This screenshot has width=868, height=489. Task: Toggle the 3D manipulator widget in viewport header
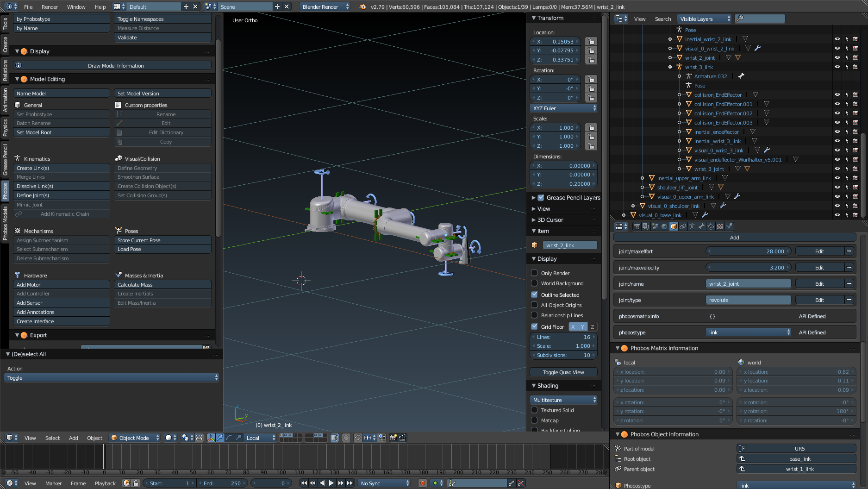coord(211,438)
